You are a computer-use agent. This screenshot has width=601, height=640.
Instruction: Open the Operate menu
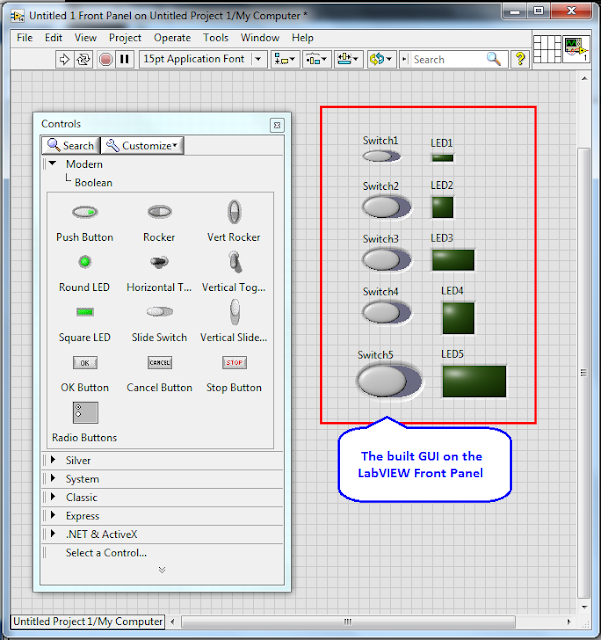(172, 38)
